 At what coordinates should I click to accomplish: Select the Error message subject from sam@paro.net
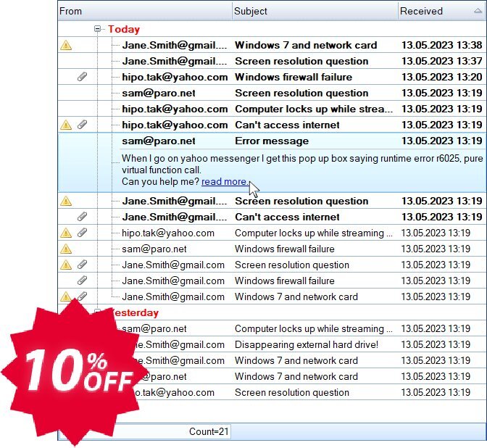point(272,141)
